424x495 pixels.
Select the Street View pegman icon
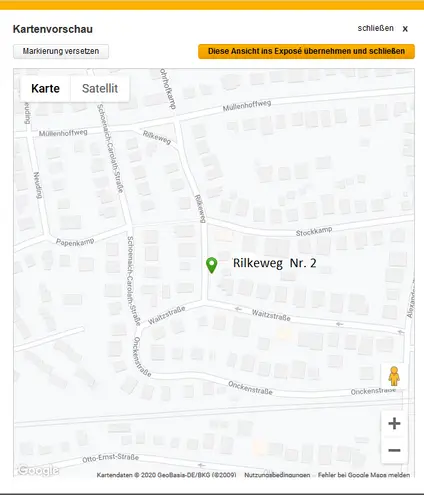(x=394, y=376)
